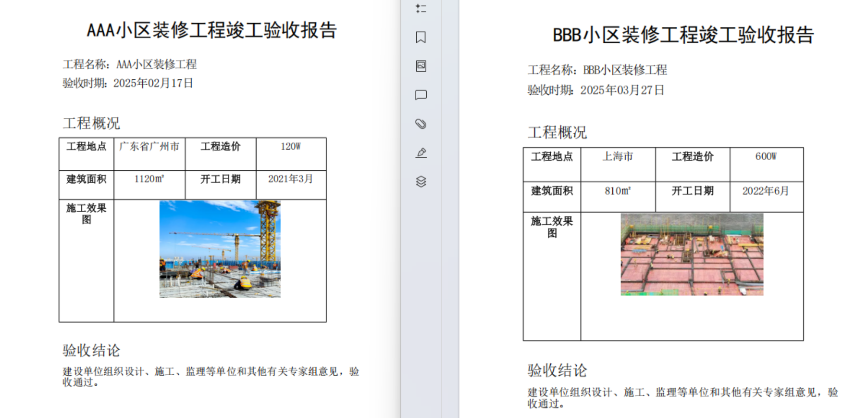
Task: Click the 工程概况 heading in AAA report
Action: (x=91, y=123)
